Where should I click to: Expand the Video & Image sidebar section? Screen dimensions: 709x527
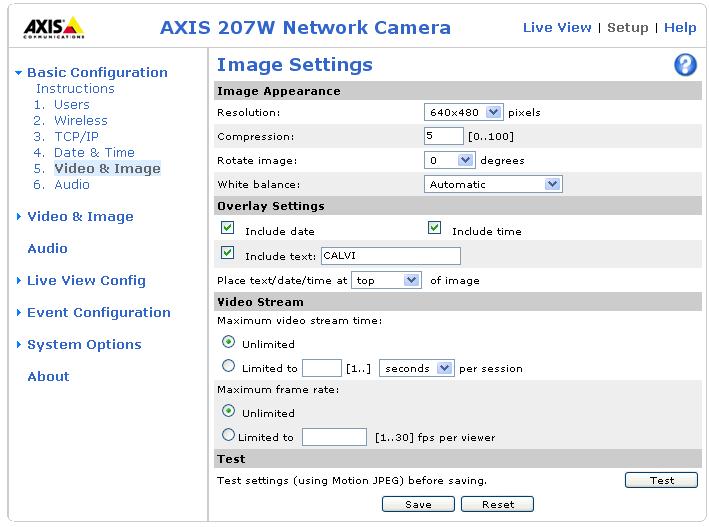pos(80,217)
